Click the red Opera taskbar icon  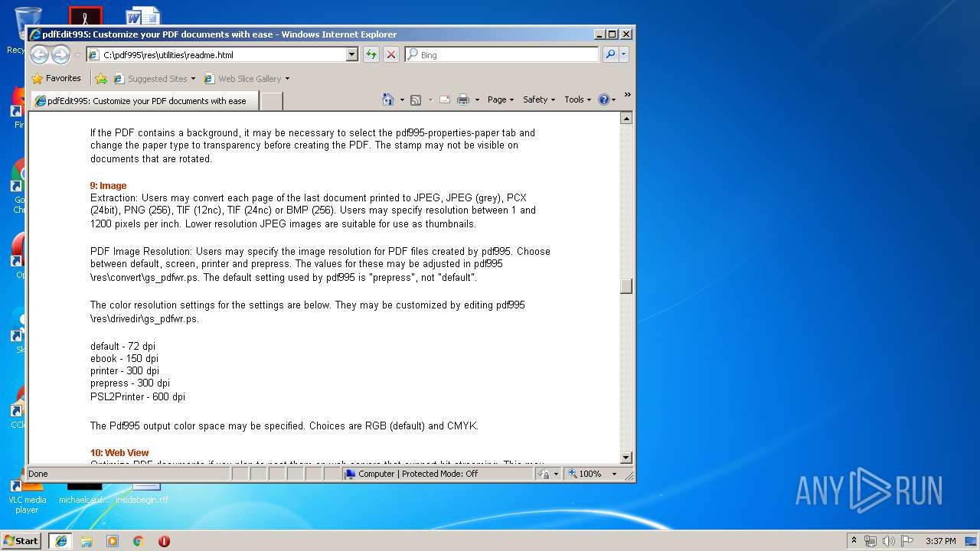[x=164, y=541]
